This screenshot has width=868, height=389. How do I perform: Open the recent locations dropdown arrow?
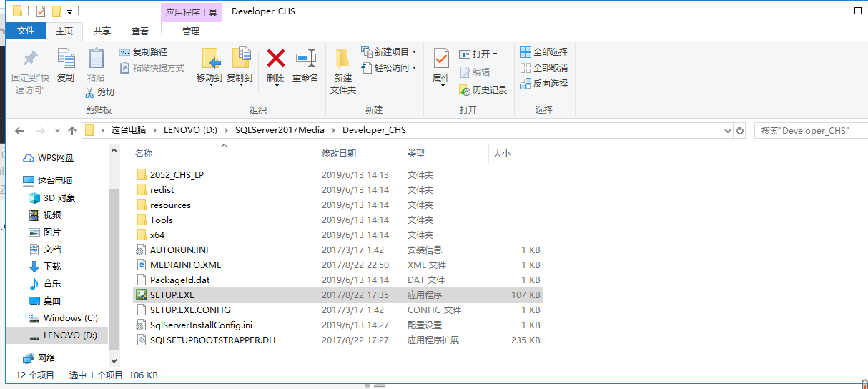pos(57,132)
